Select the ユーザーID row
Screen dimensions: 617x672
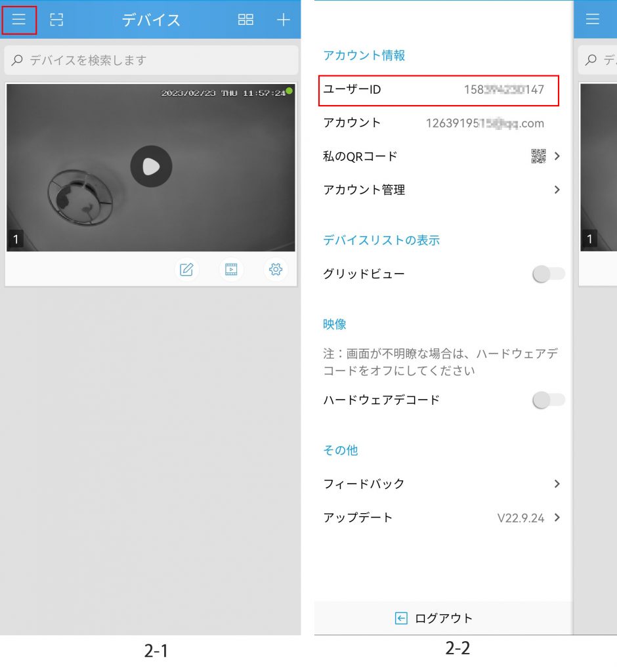(x=438, y=90)
